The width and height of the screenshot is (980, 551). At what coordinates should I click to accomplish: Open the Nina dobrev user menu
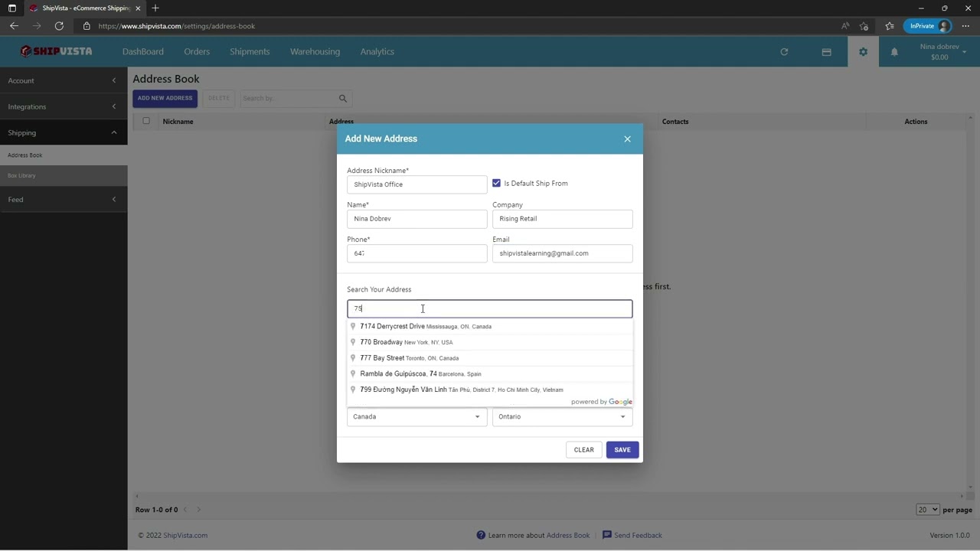click(943, 51)
